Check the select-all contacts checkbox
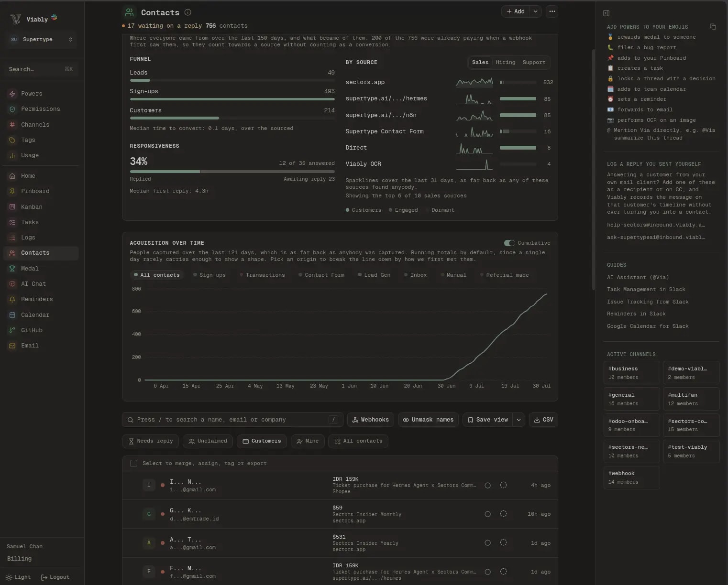728x585 pixels. (x=134, y=464)
